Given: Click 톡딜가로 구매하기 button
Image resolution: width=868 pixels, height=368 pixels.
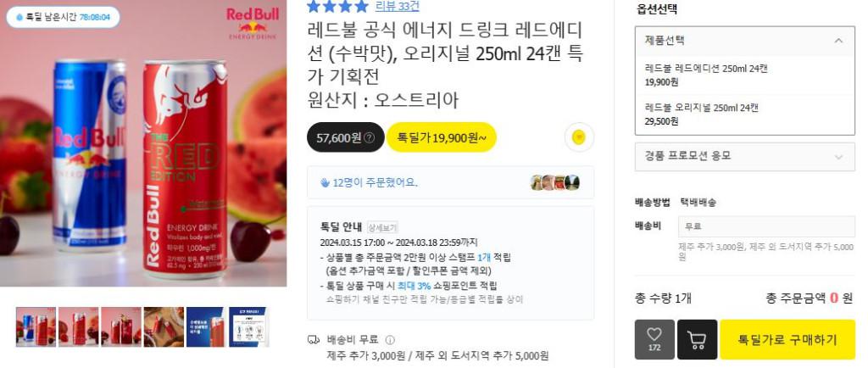Looking at the screenshot, I should pos(787,339).
